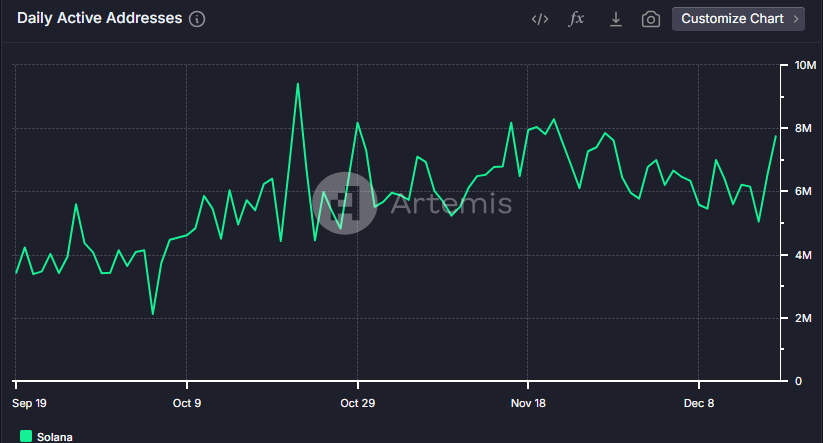Select the Sep 19 x-axis label
Screen dimensions: 823x443
[x=29, y=403]
